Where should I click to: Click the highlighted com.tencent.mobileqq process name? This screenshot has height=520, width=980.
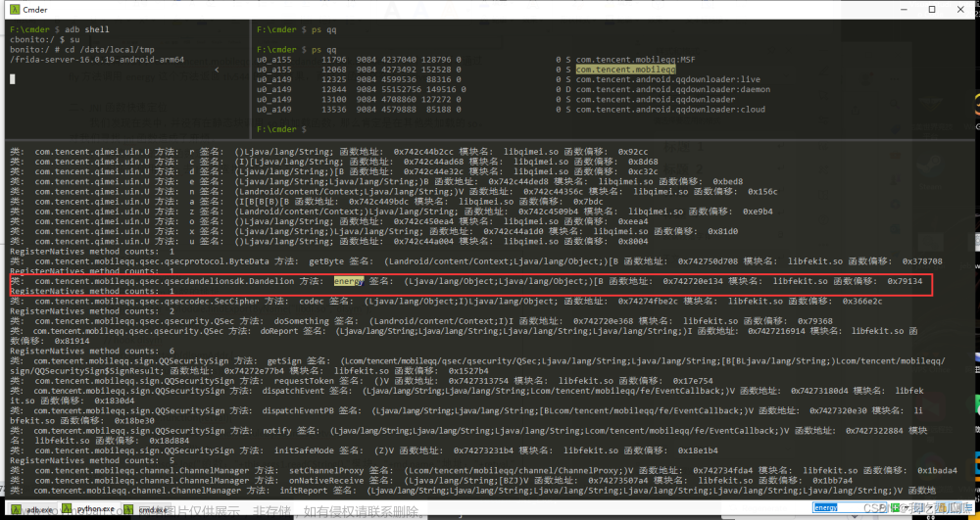click(x=625, y=70)
